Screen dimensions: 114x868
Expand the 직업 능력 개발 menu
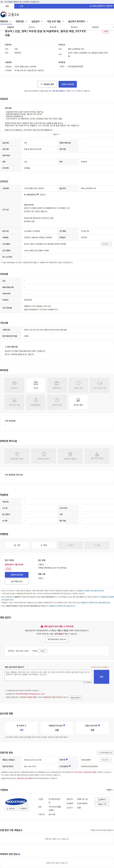(x=55, y=22)
